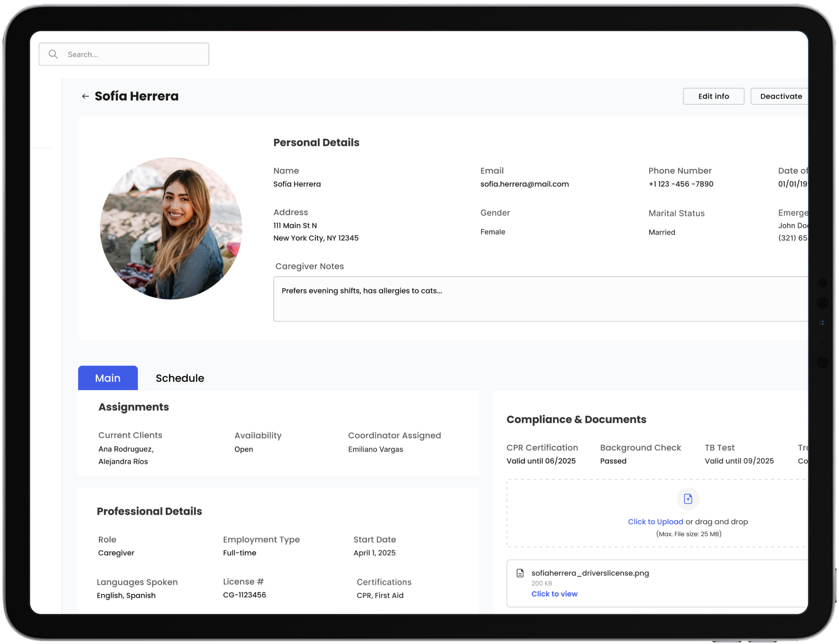Open the 'Click to view' link
The height and width of the screenshot is (644, 839).
(554, 594)
